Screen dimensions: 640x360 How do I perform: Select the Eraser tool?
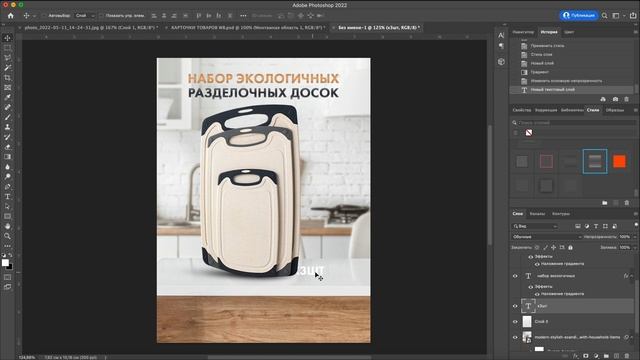7,147
